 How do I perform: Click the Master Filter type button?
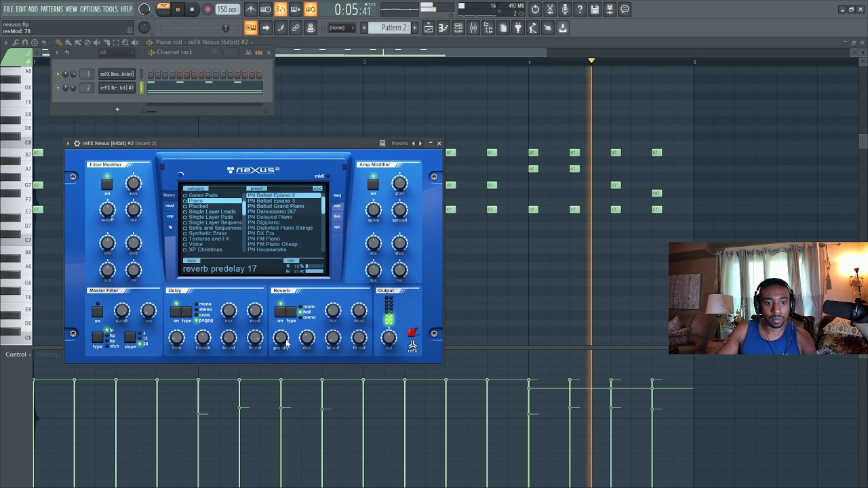(97, 338)
